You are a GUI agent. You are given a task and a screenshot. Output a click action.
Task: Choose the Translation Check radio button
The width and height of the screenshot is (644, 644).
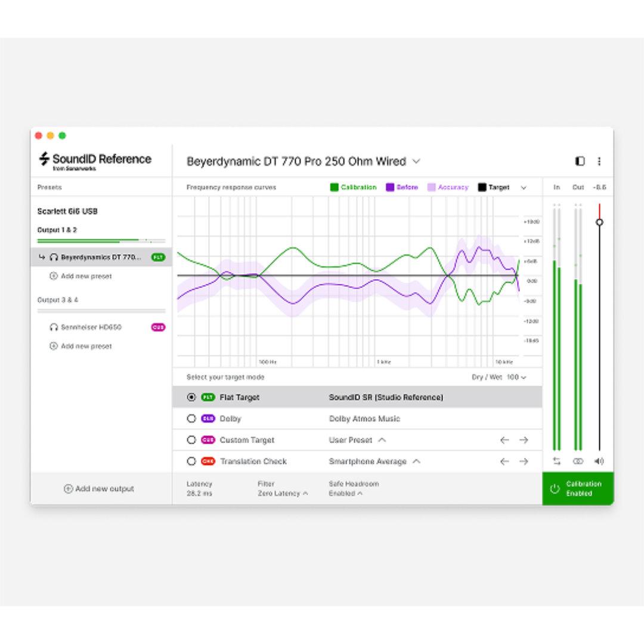pyautogui.click(x=191, y=462)
